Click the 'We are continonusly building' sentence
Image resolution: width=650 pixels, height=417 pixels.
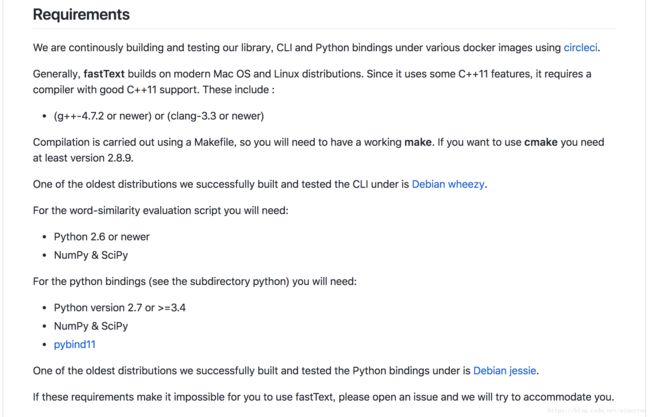tap(316, 48)
